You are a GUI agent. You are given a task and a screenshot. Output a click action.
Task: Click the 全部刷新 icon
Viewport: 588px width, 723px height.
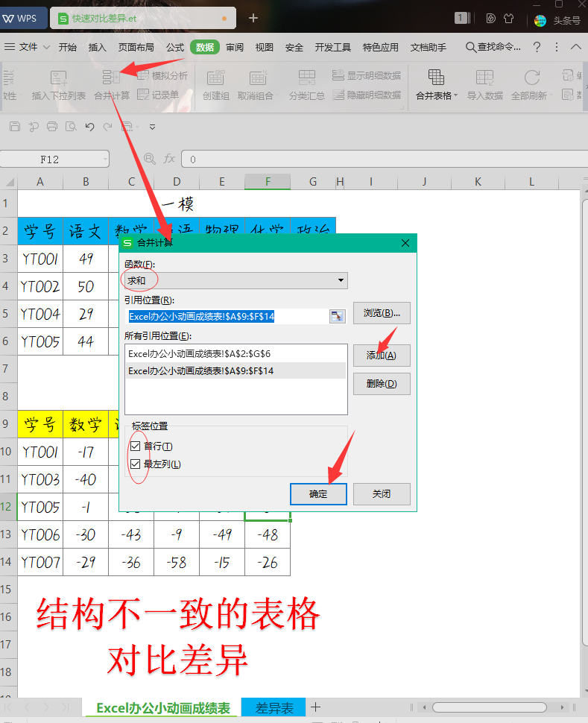[531, 78]
